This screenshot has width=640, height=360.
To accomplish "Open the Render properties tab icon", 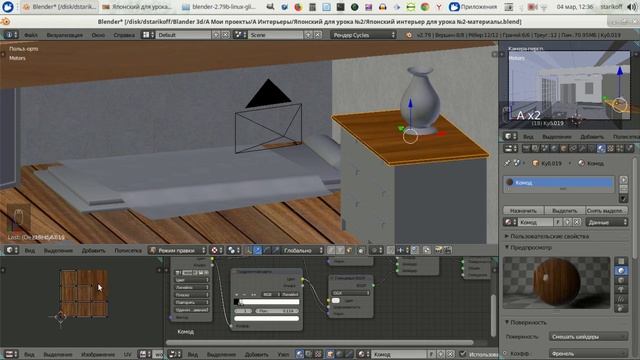I will tap(526, 149).
